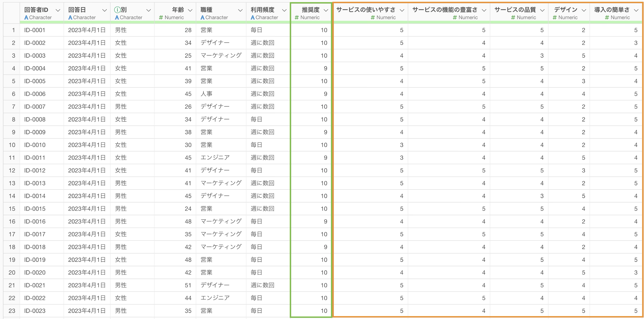The image size is (644, 319).
Task: Select row number 12
Action: tap(12, 170)
